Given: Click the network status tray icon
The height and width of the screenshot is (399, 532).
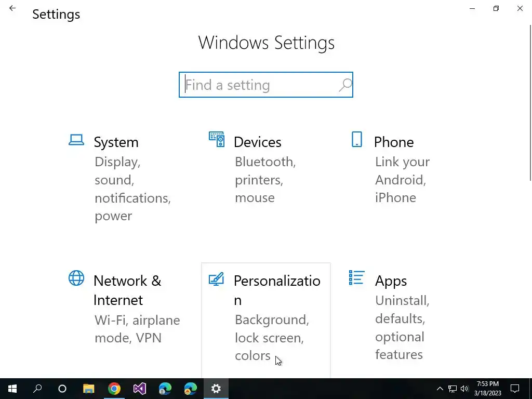Looking at the screenshot, I should coord(453,389).
